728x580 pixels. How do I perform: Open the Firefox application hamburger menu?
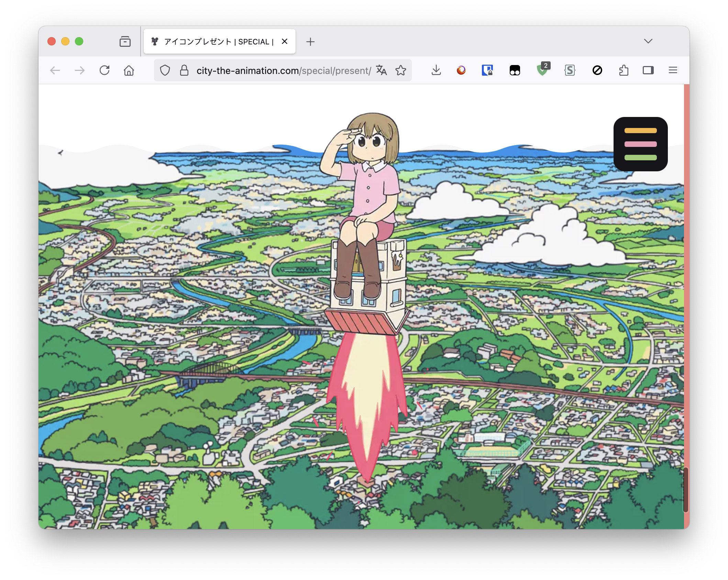point(673,71)
